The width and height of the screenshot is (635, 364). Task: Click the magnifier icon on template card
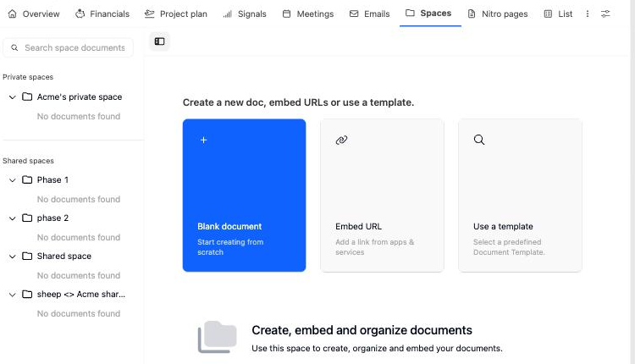pos(479,140)
